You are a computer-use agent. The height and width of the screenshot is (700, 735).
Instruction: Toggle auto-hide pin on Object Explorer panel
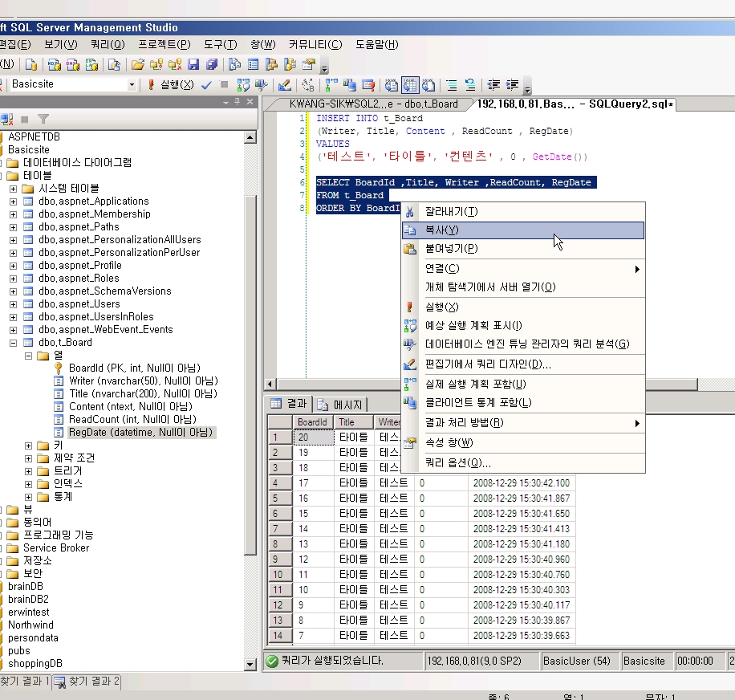point(238,101)
